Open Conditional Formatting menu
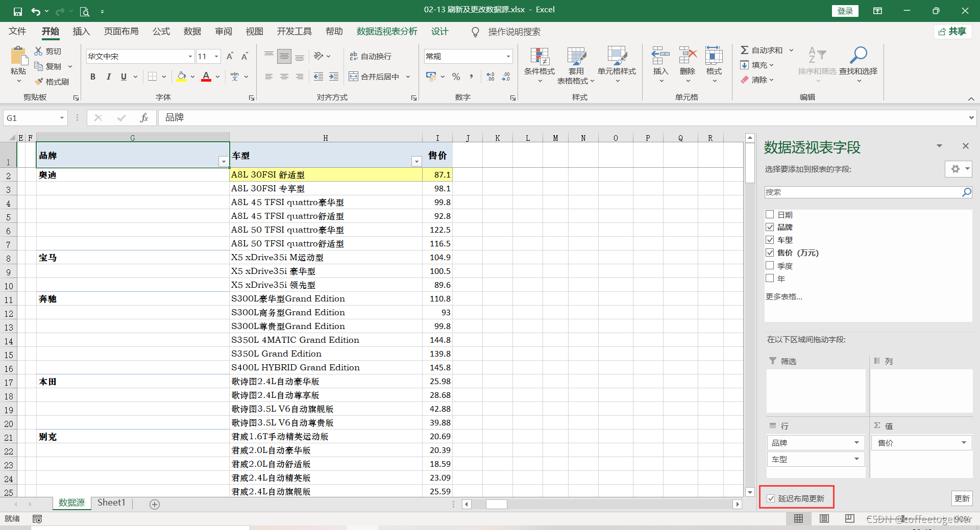Viewport: 980px width, 530px height. coord(540,65)
